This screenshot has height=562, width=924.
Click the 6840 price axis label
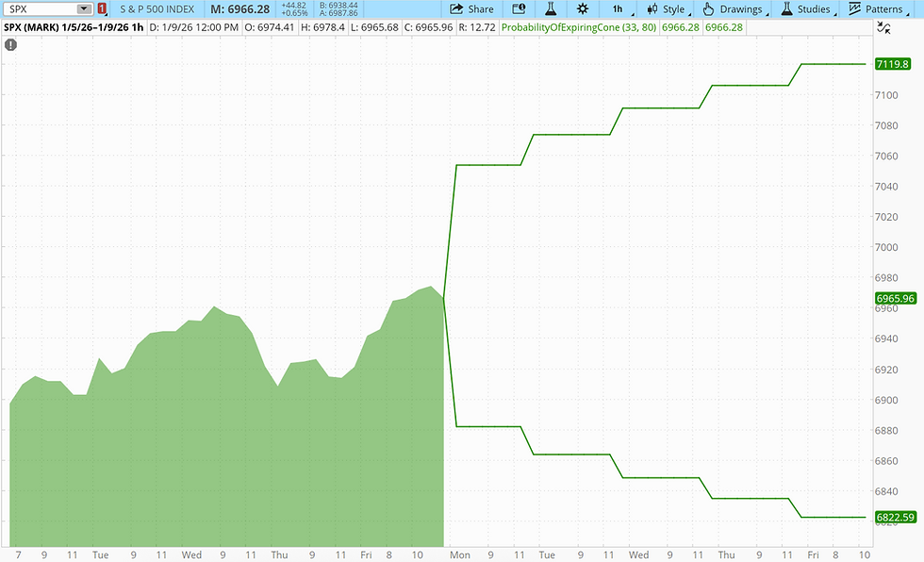coord(886,491)
